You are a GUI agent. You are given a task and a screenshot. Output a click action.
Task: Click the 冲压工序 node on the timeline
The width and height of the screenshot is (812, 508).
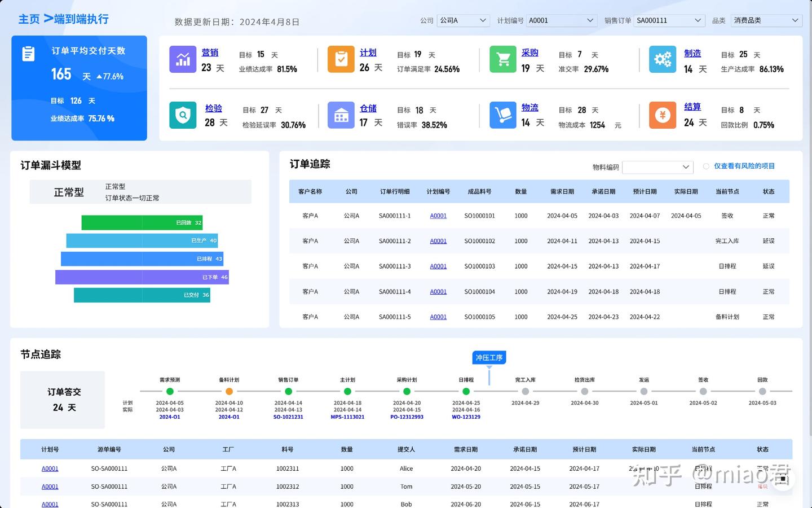tap(488, 357)
